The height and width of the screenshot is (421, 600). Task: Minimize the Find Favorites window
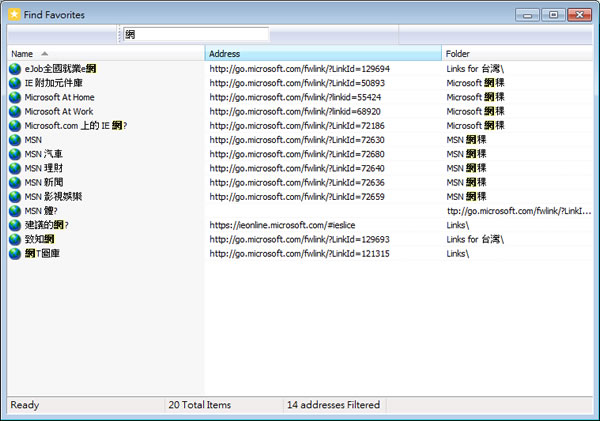click(527, 15)
